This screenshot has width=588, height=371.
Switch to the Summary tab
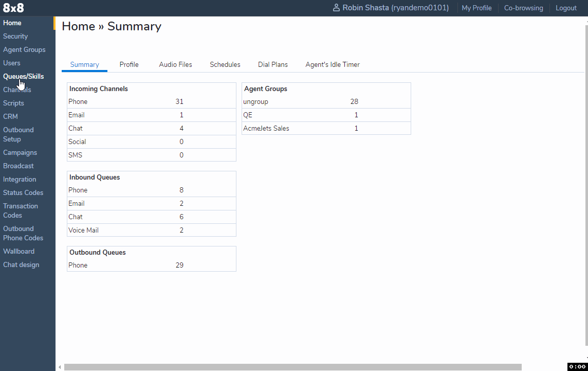coord(84,65)
